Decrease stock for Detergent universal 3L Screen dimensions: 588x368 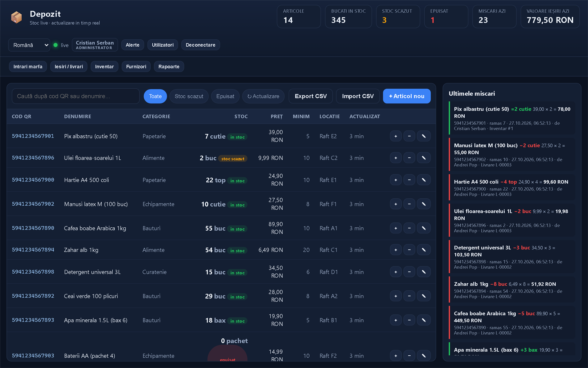point(409,272)
